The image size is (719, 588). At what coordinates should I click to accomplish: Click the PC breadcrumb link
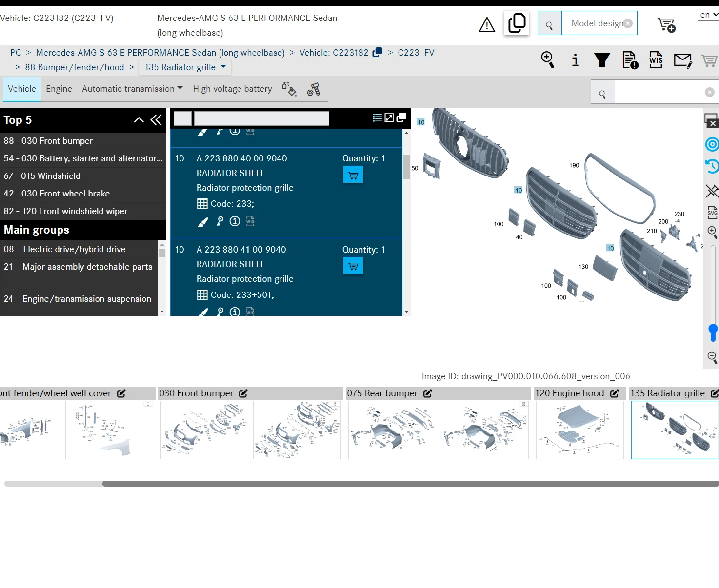coord(16,53)
